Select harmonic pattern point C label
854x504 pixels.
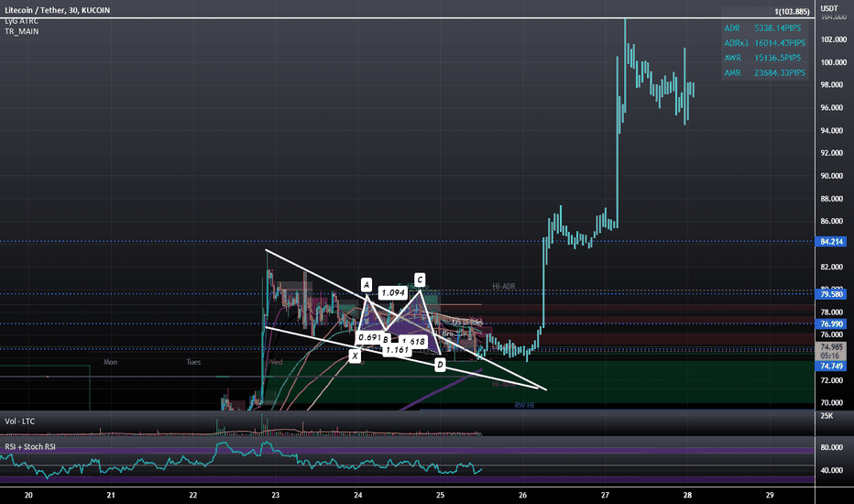(x=420, y=280)
